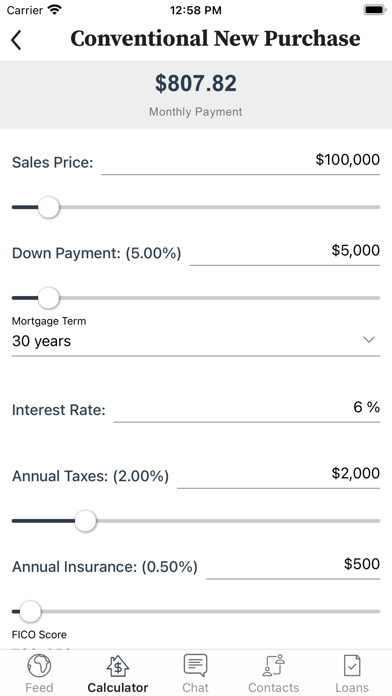Edit the Interest Rate 6 % field
Viewport: 392px width, 696px height.
[247, 408]
